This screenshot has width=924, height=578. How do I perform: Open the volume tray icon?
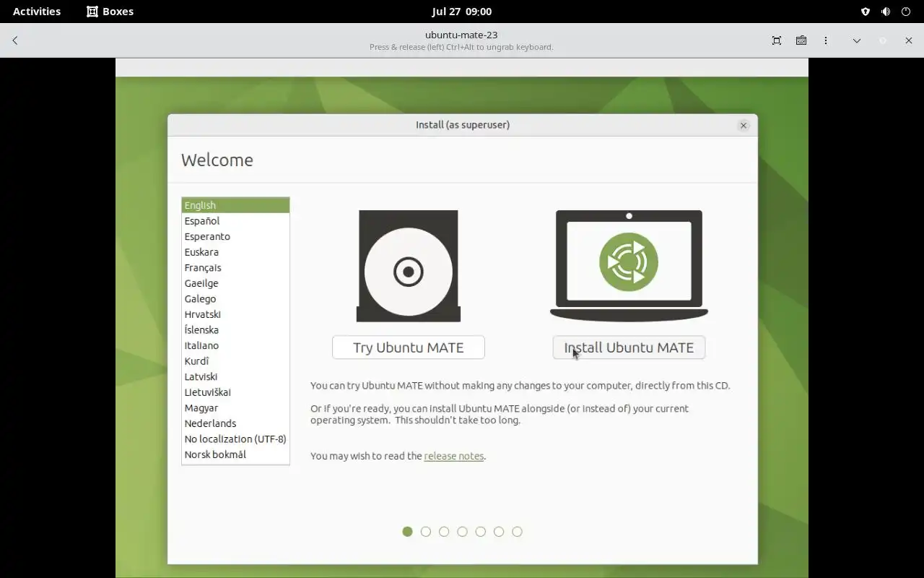[886, 12]
